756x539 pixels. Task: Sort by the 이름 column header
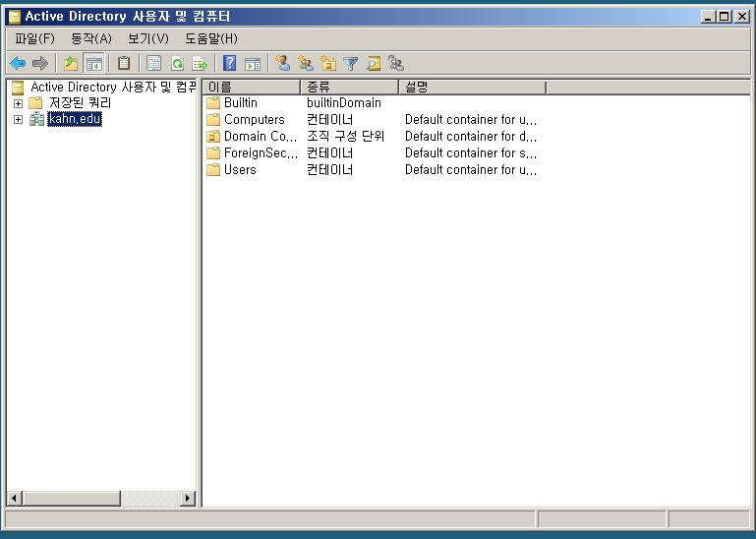(252, 87)
